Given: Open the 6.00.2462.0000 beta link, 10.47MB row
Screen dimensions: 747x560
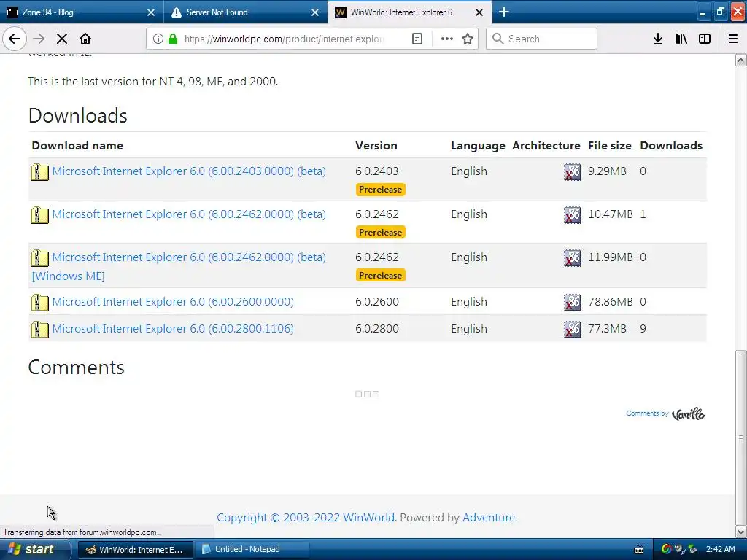Looking at the screenshot, I should (x=189, y=214).
